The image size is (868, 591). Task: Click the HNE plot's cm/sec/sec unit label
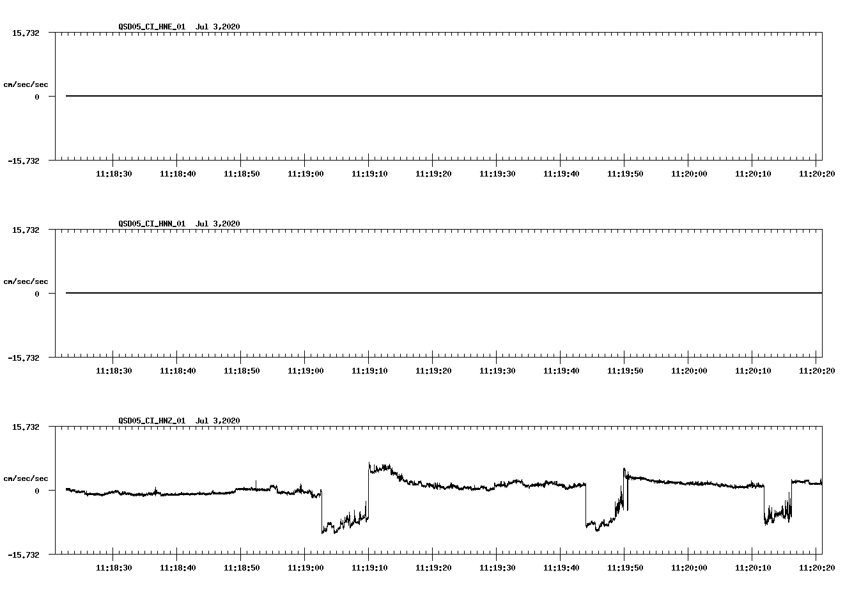[x=26, y=84]
